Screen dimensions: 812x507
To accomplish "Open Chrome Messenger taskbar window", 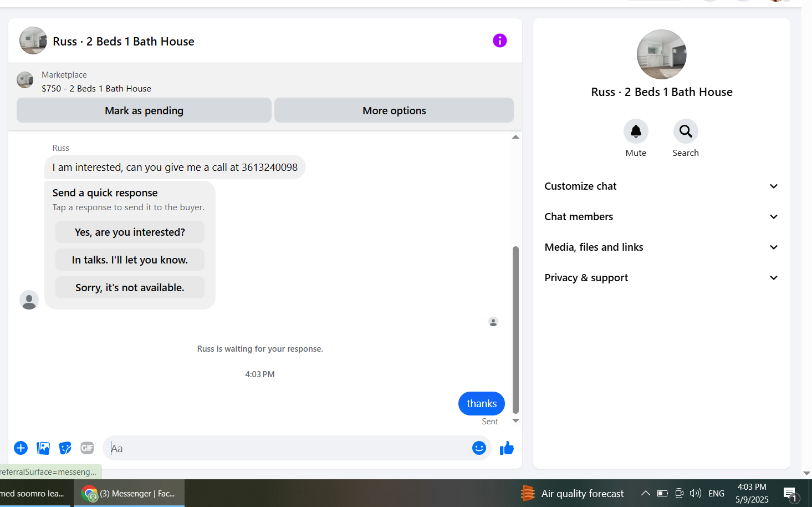I will (129, 493).
